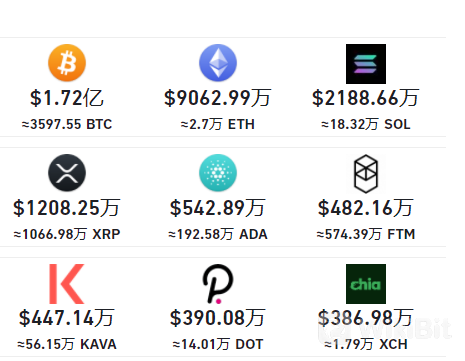The image size is (465, 361).
Task: Open the red Kava K icon
Action: 67,284
